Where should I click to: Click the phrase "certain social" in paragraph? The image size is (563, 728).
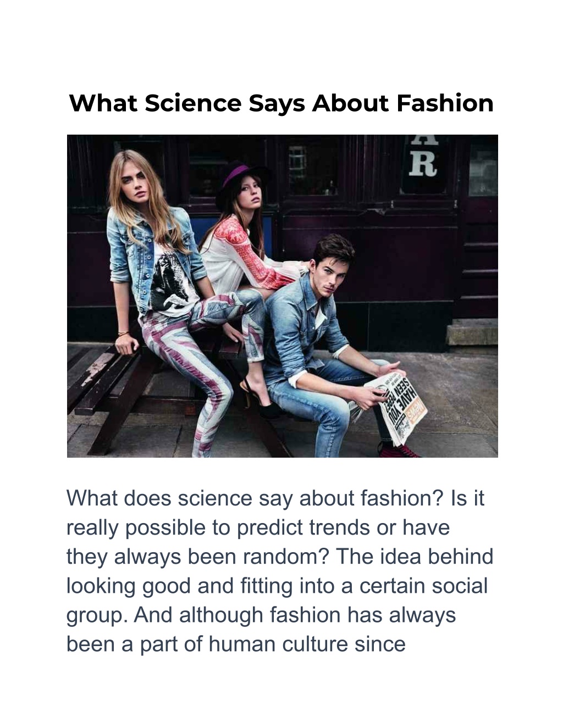(x=423, y=586)
